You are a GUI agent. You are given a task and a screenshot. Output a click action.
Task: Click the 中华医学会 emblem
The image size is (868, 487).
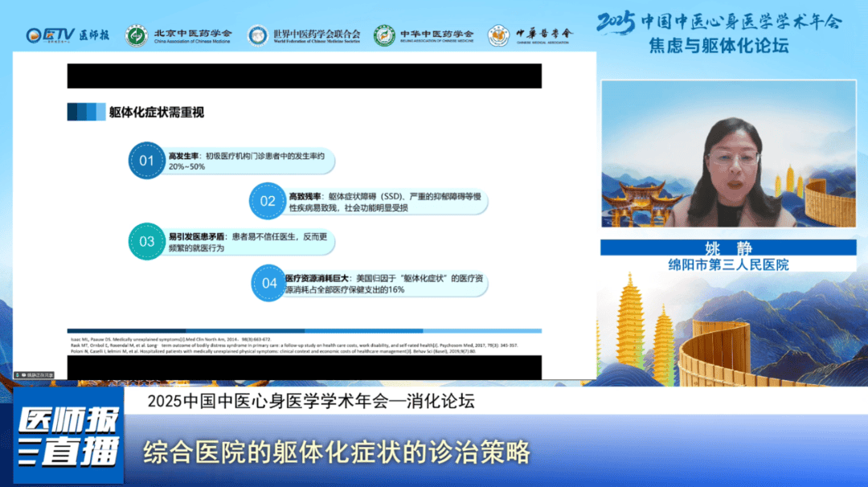[498, 36]
